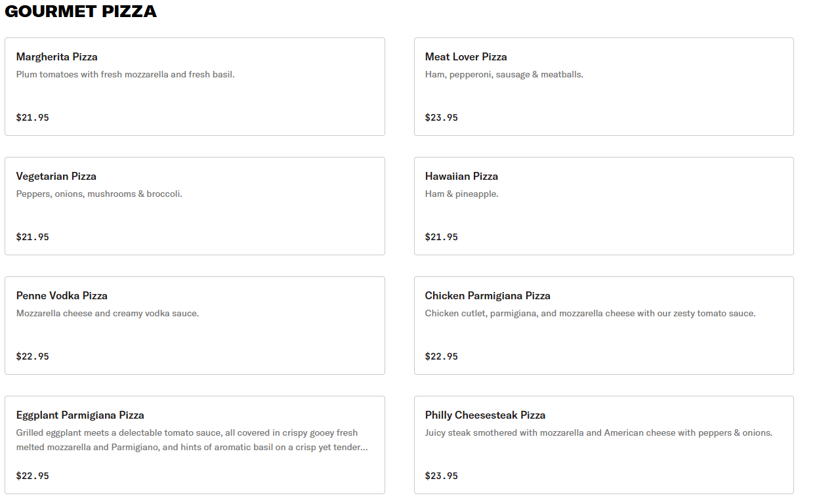Screen dimensions: 815x504
Task: Select the Penne Vodka Pizza $22.95 price
Action: tap(33, 357)
